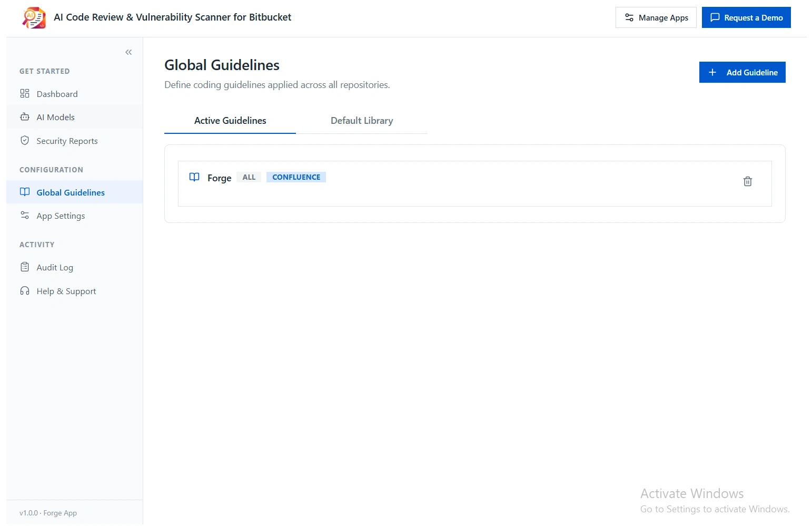812x526 pixels.
Task: Click the book icon beside Forge
Action: point(194,177)
